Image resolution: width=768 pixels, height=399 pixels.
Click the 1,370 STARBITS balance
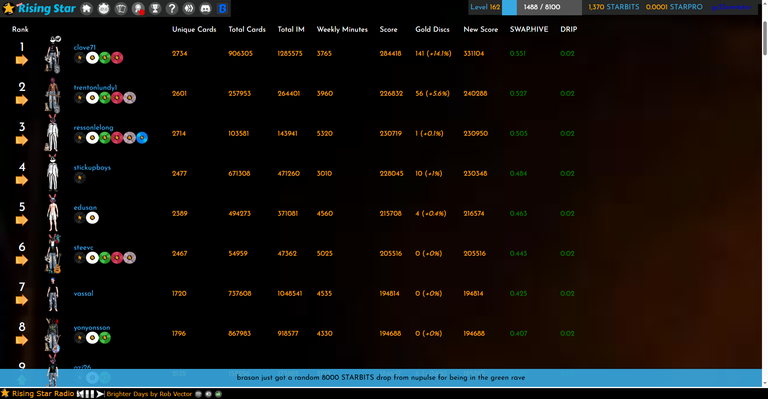[x=614, y=7]
